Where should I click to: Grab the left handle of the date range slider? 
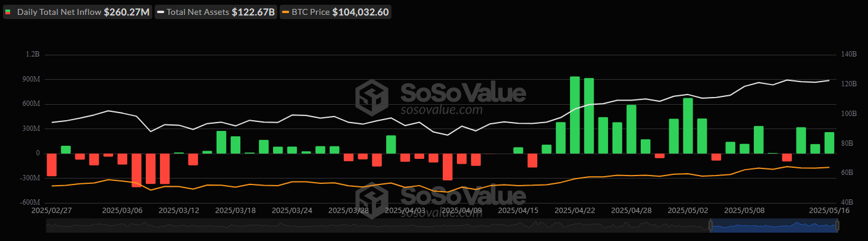[x=710, y=226]
